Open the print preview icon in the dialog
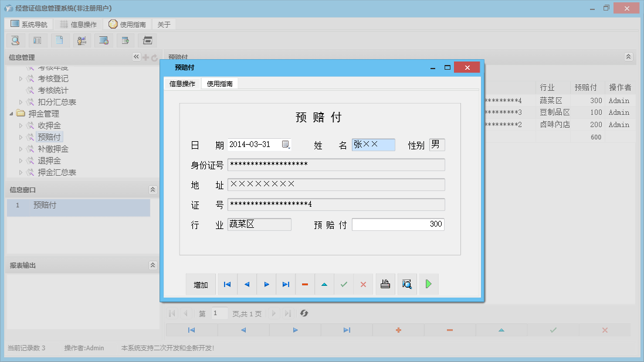 pyautogui.click(x=406, y=284)
